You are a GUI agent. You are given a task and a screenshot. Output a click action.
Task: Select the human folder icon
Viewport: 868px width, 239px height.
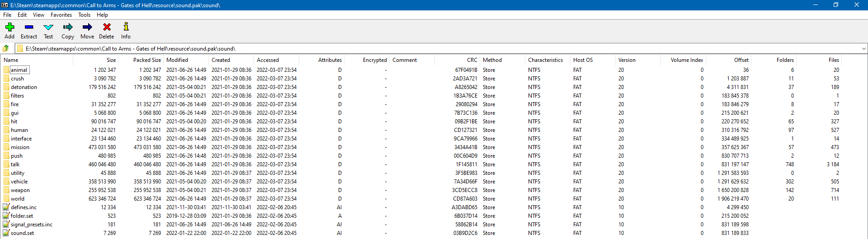[6, 130]
